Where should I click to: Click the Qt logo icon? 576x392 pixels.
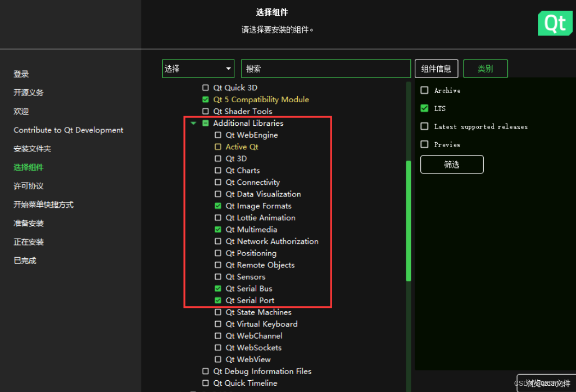click(x=555, y=23)
